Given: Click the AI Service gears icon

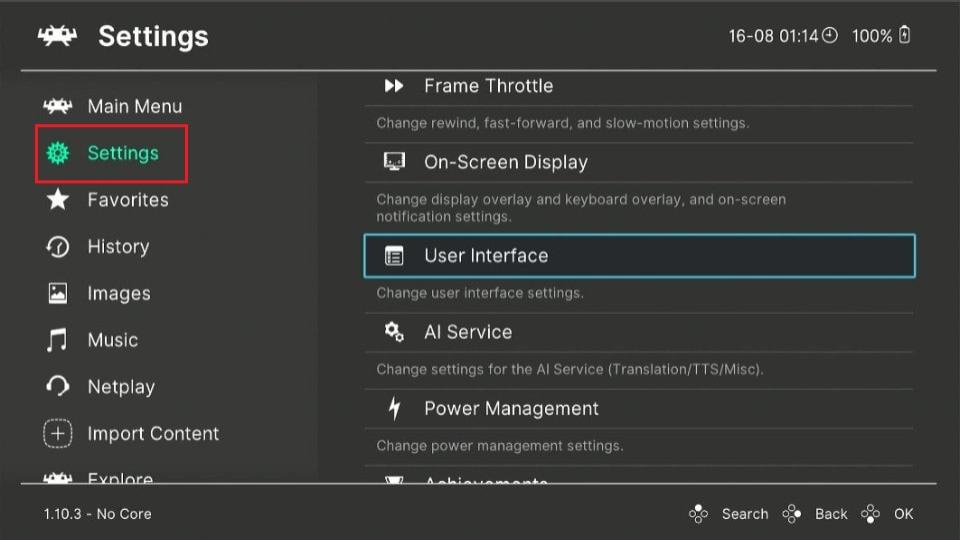Looking at the screenshot, I should pyautogui.click(x=394, y=332).
